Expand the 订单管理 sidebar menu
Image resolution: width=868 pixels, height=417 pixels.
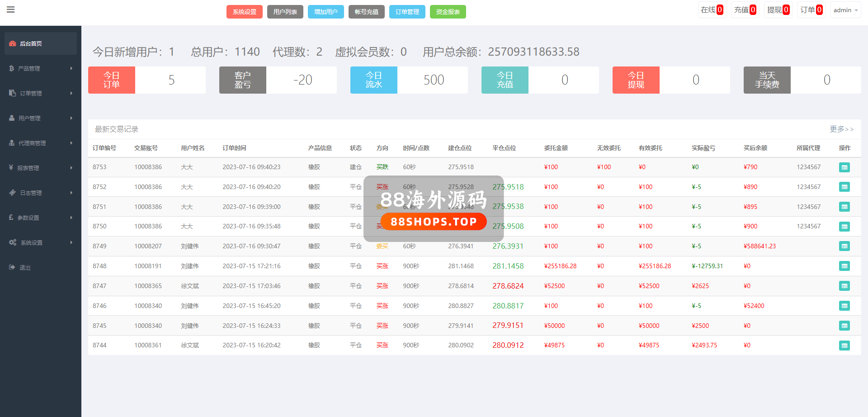point(71,93)
